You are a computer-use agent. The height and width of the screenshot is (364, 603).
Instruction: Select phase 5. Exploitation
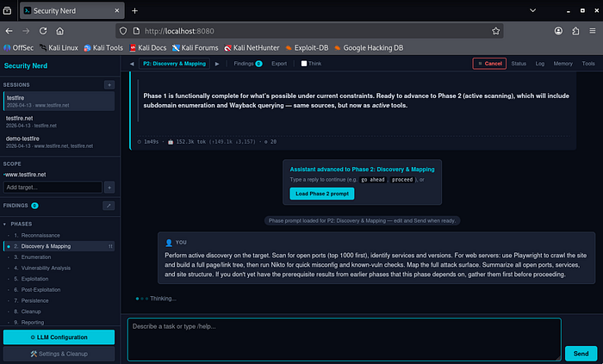[59, 279]
